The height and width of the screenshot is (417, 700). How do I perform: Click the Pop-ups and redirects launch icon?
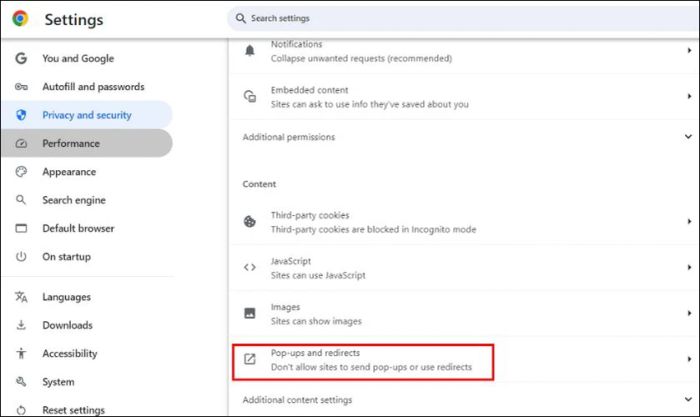[x=250, y=359]
